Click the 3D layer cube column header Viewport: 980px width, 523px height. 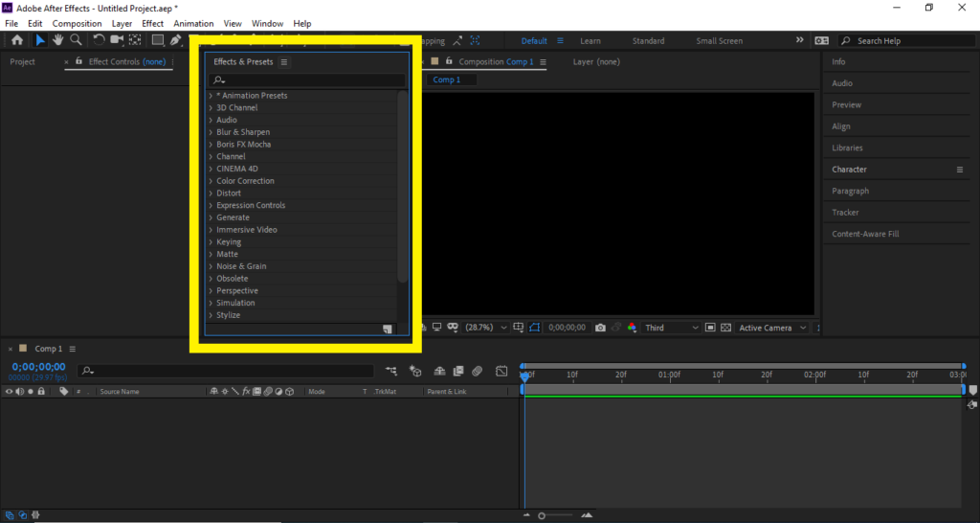point(289,392)
